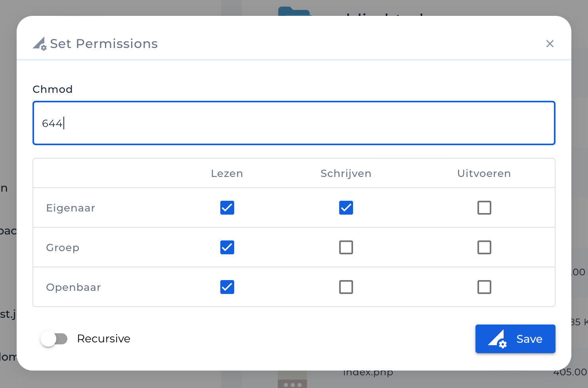Screen dimensions: 588x388
Task: Click inside the Chmod input field
Action: [x=294, y=123]
